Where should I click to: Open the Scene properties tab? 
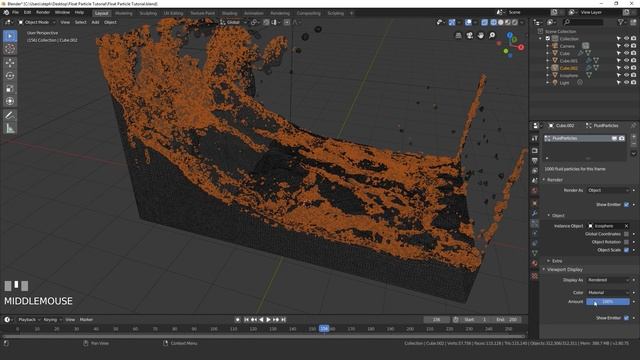click(535, 180)
